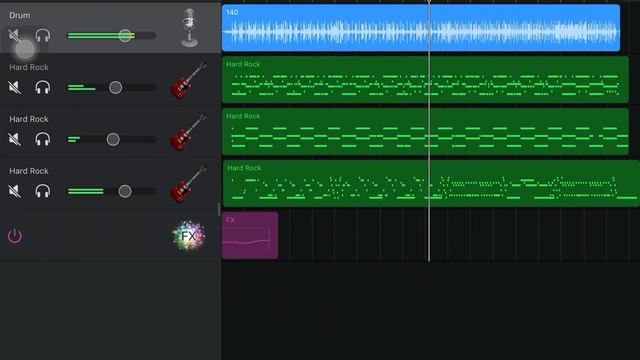Solo the top Hard Rock track

tap(42, 87)
